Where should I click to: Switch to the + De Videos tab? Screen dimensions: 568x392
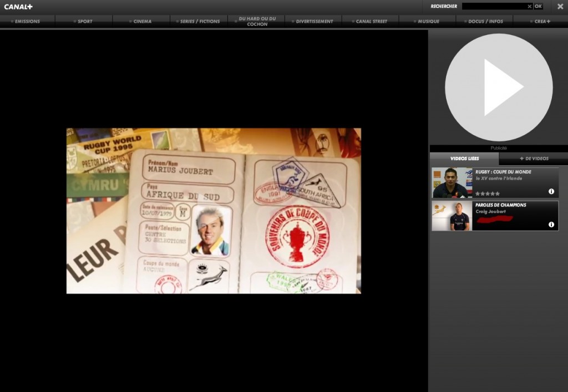pos(534,159)
